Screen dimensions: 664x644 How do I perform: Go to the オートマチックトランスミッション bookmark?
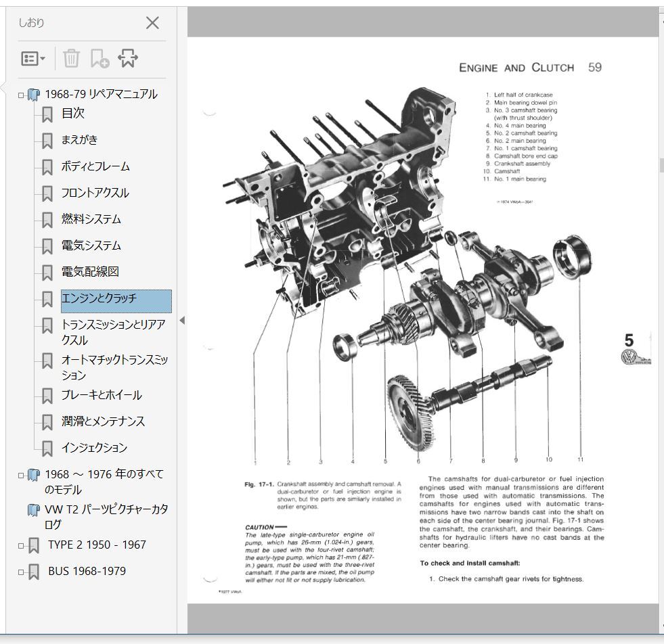tap(114, 367)
